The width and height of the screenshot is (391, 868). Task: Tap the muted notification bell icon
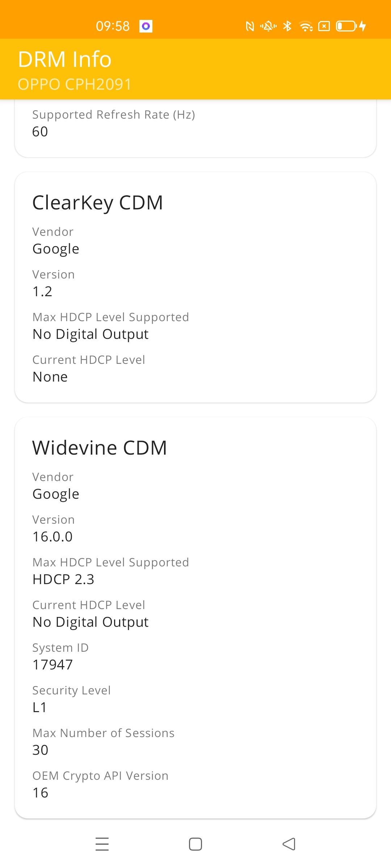[x=268, y=26]
